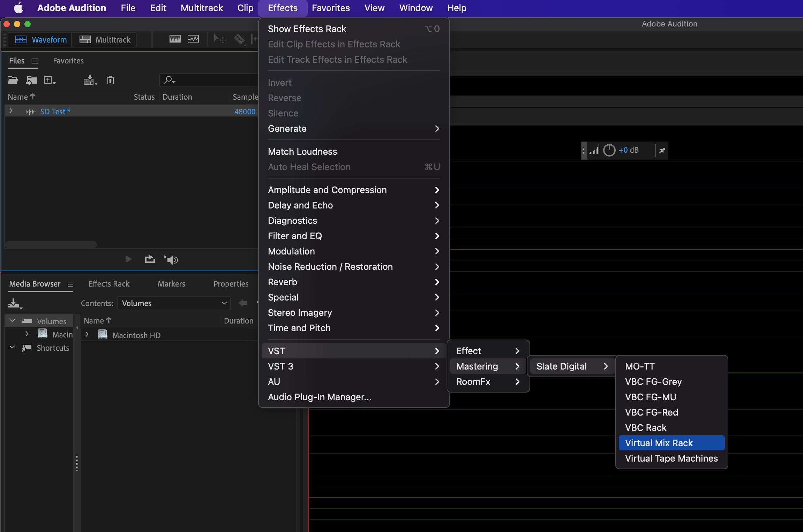The image size is (803, 532).
Task: Choose Audio Plug-In Manager menu item
Action: tap(354, 397)
